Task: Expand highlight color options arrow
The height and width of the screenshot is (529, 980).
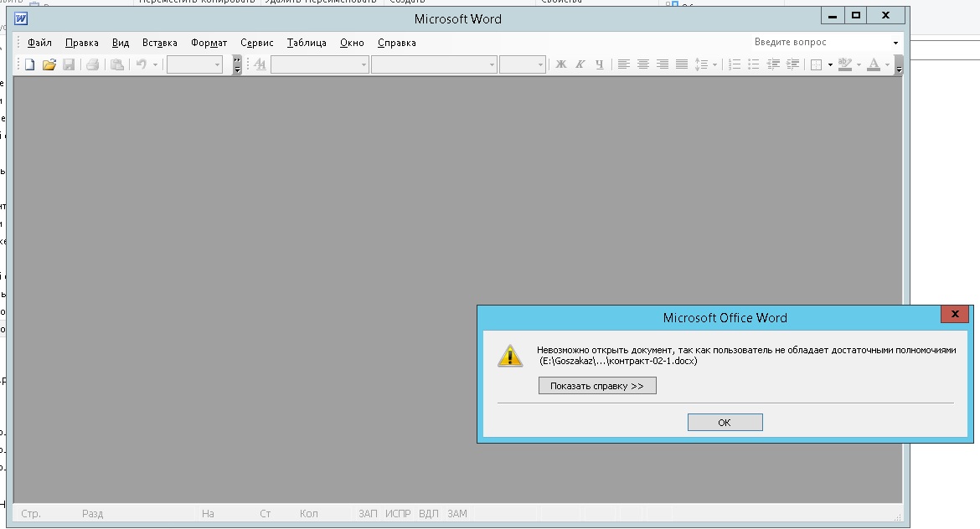Action: click(x=859, y=64)
